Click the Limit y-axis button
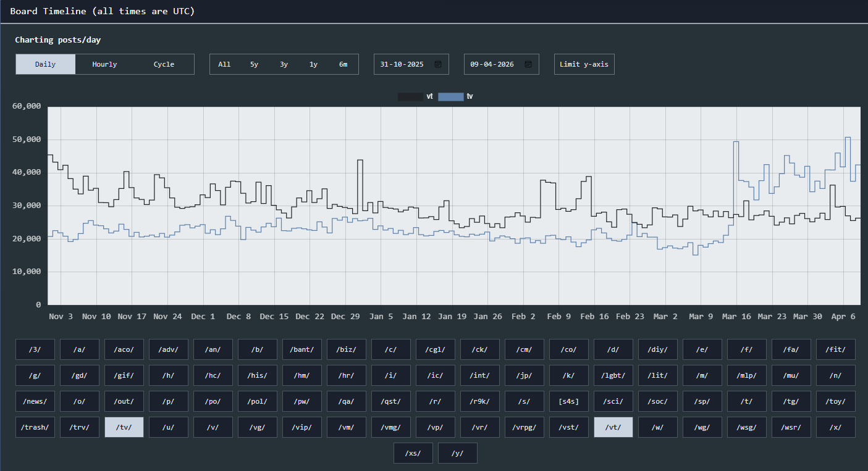This screenshot has height=471, width=868. click(584, 64)
